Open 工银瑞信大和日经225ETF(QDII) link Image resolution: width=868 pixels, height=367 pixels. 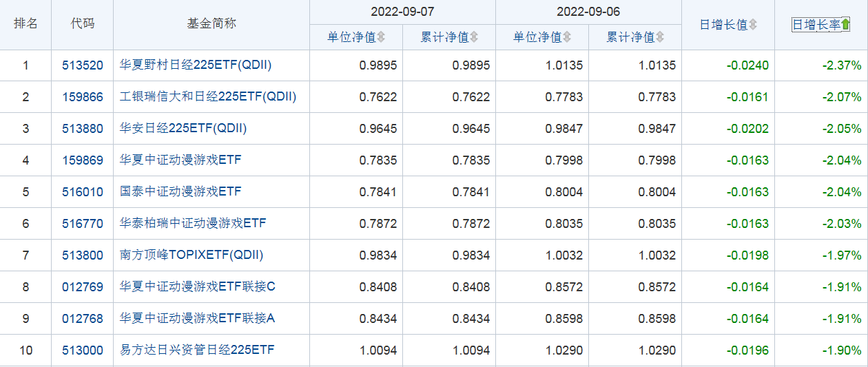208,97
